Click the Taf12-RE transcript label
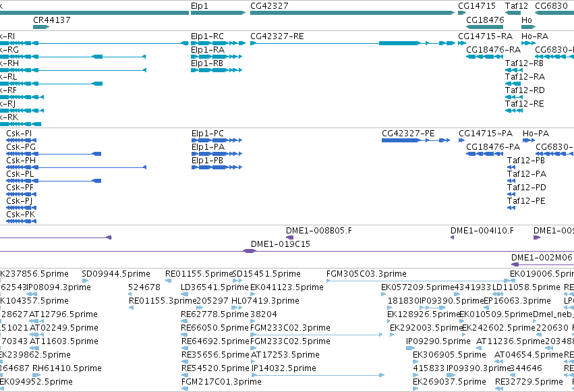Screen dimensions: 574x392 525,104
